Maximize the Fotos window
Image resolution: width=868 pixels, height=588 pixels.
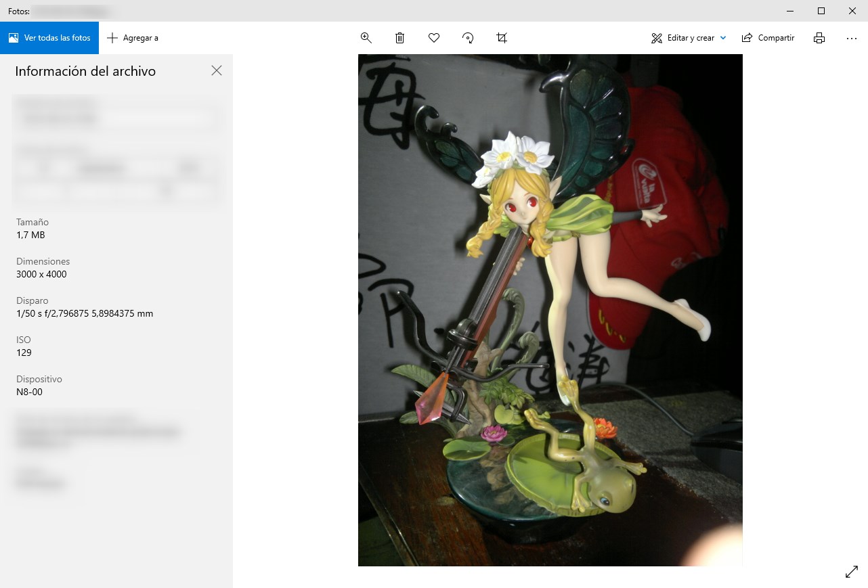[x=821, y=11]
